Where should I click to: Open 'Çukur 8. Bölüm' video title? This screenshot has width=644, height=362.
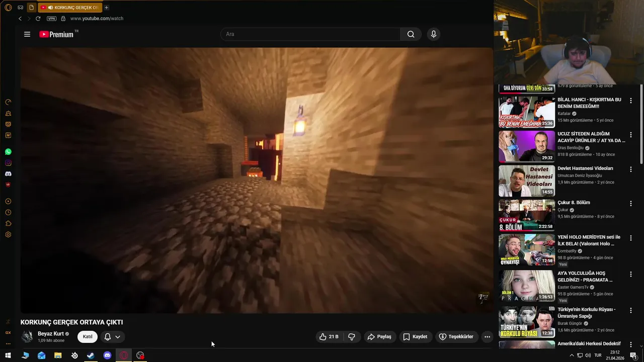click(574, 203)
